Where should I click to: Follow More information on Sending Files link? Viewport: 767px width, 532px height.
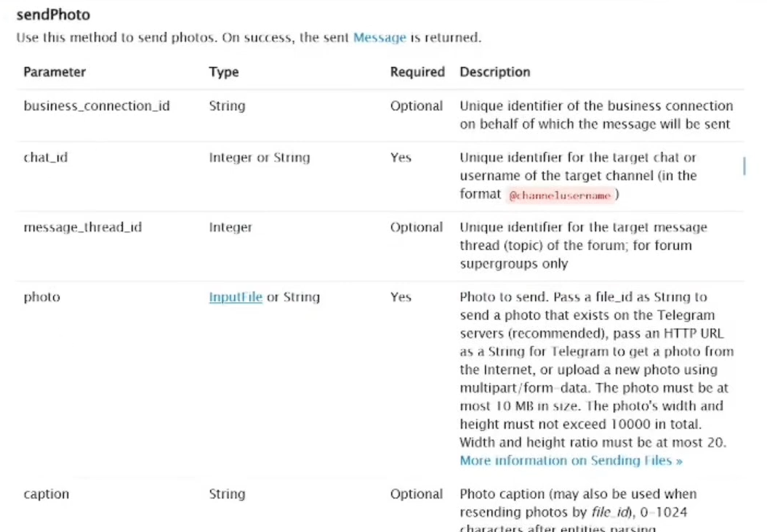tap(571, 461)
